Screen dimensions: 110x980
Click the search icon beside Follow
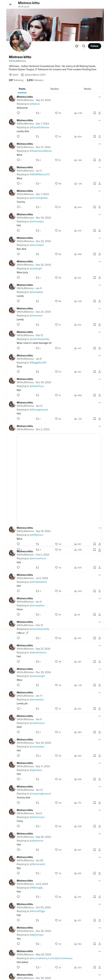point(84,46)
